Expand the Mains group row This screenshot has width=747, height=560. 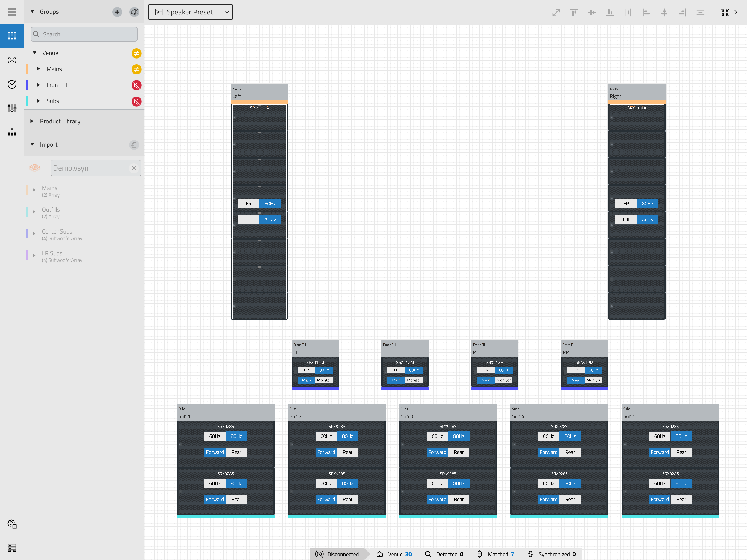click(38, 69)
